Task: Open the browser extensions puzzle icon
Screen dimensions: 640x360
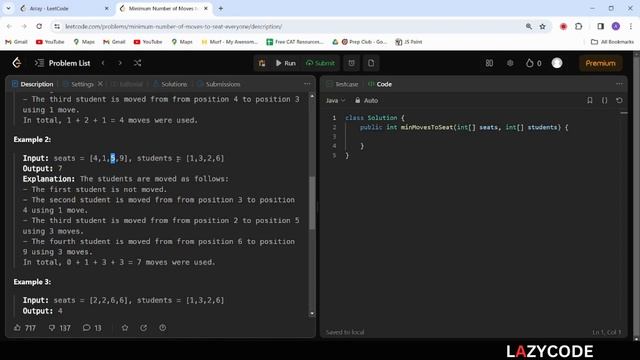Action: coord(578,26)
